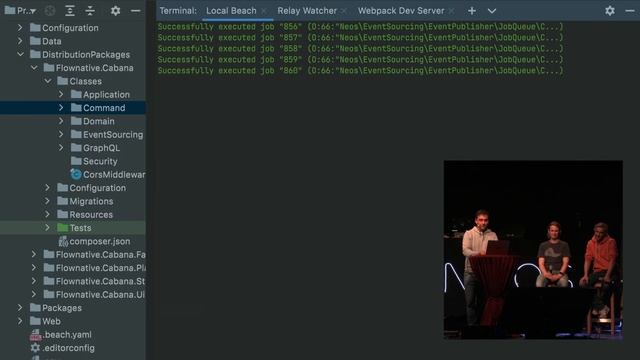This screenshot has height=360, width=640.
Task: Add a new terminal tab with the plus icon
Action: (472, 11)
